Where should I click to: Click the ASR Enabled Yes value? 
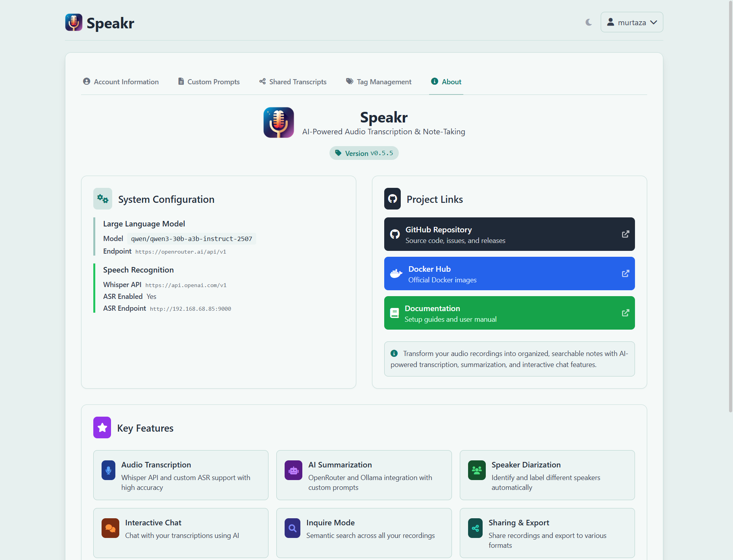tap(152, 297)
